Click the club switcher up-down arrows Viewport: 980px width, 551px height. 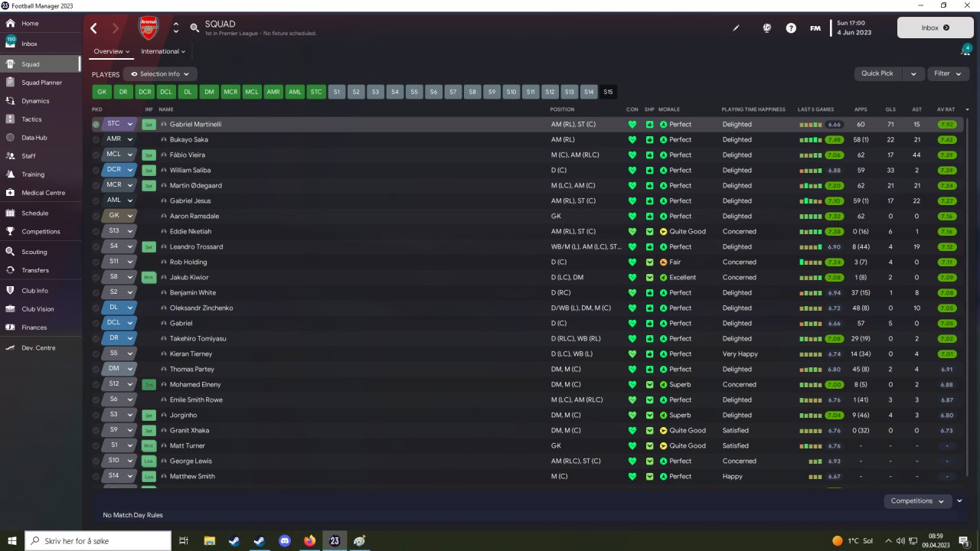point(176,28)
